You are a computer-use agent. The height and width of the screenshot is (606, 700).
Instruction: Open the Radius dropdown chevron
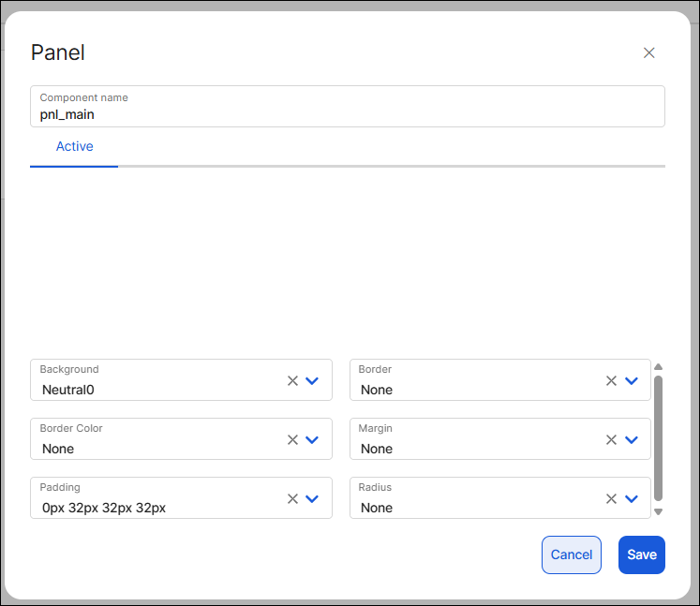632,498
